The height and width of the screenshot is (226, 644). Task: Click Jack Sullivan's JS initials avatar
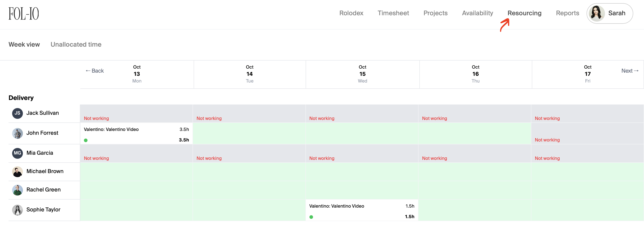[x=18, y=113]
